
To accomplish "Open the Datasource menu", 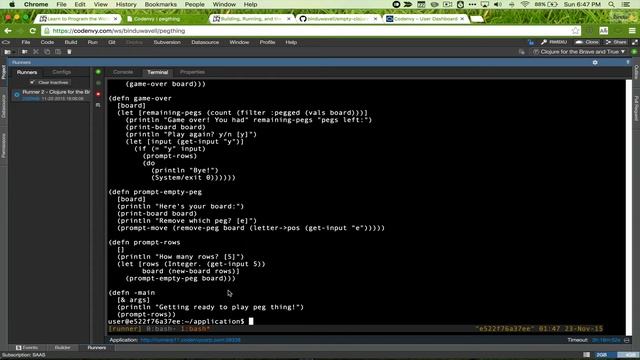I will point(205,42).
